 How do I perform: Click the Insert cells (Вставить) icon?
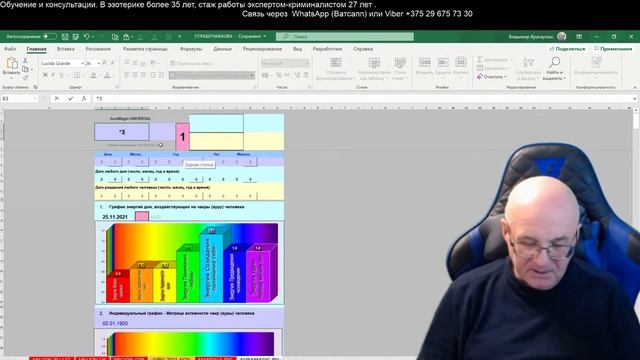click(x=424, y=62)
